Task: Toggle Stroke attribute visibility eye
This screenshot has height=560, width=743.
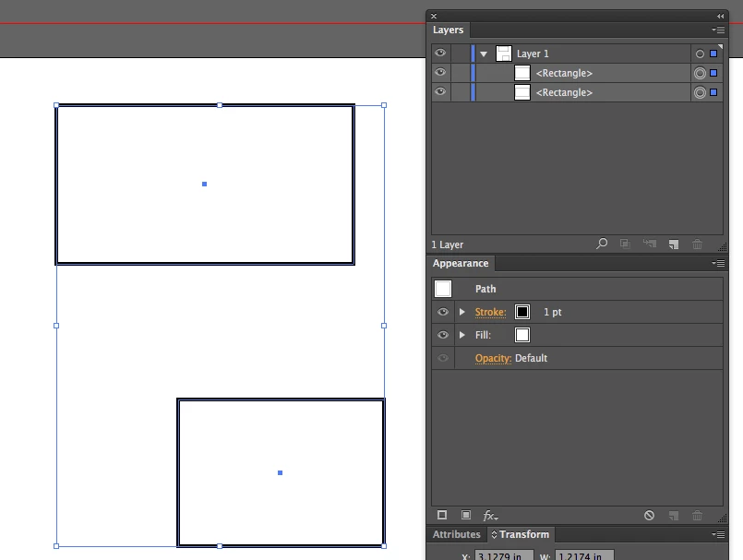Action: (x=443, y=312)
